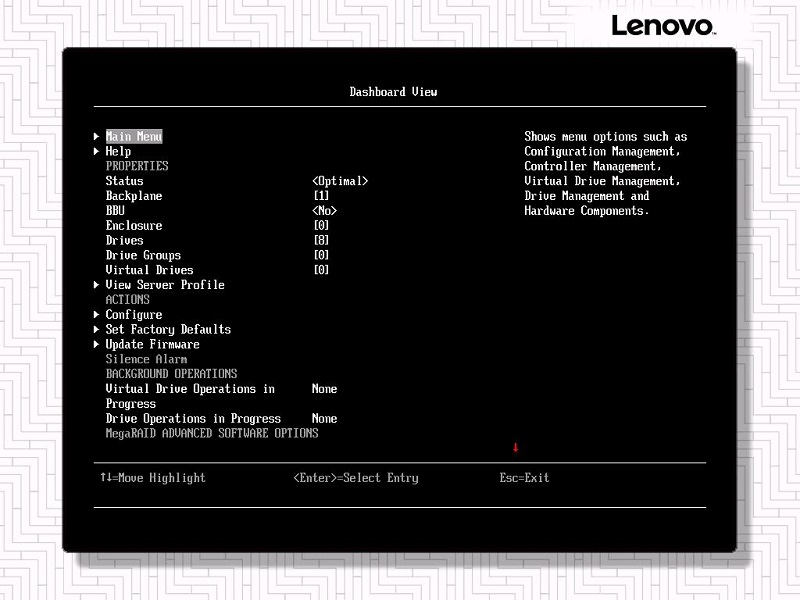Select the Virtual Drives count value
Screen dimensions: 800x600
pos(321,270)
